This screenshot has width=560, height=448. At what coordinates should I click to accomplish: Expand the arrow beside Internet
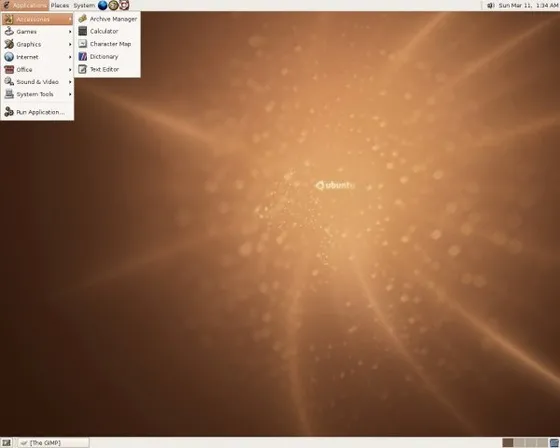[70, 57]
